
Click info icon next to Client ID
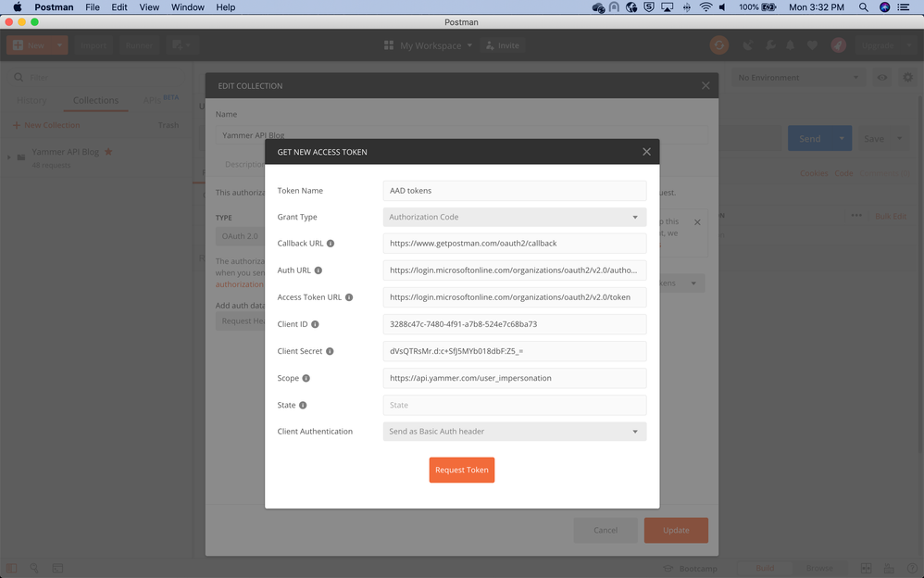tap(316, 324)
